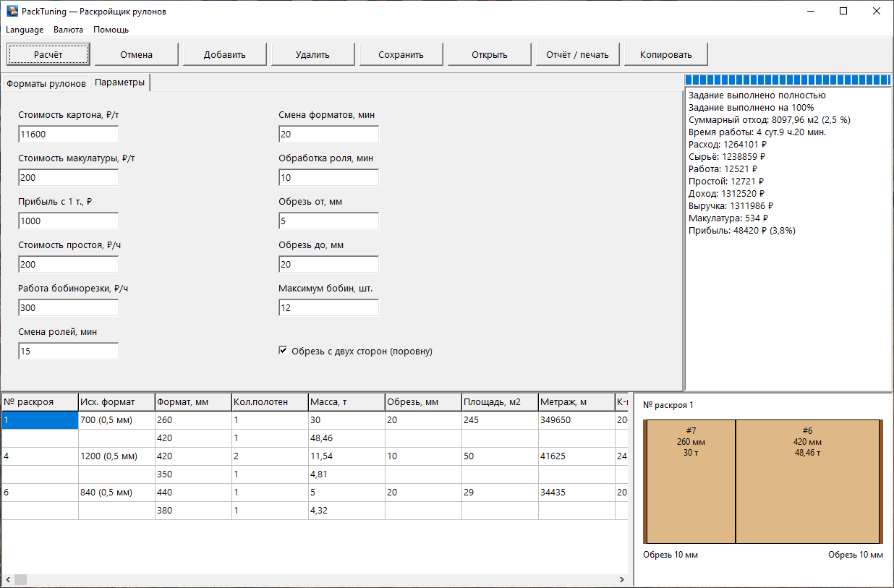Image resolution: width=894 pixels, height=588 pixels.
Task: Click the progress bar above results
Action: pyautogui.click(x=788, y=80)
